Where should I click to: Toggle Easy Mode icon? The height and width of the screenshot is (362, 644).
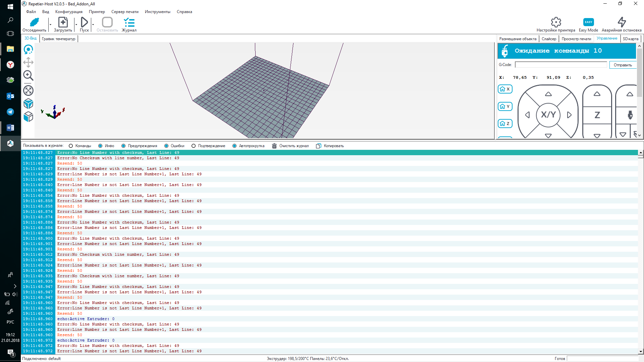pos(588,22)
